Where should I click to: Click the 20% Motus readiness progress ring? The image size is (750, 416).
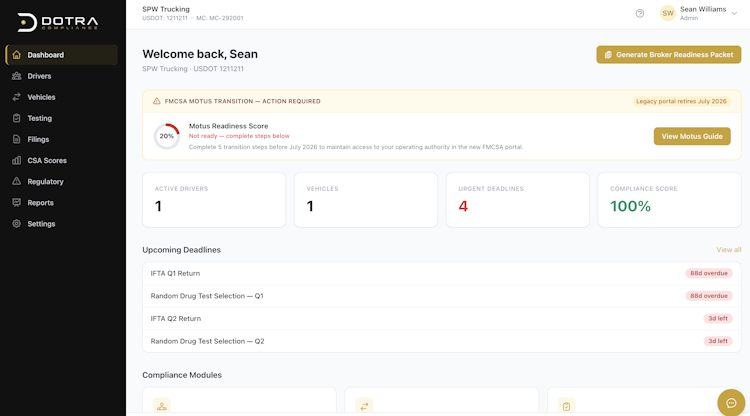pyautogui.click(x=166, y=136)
